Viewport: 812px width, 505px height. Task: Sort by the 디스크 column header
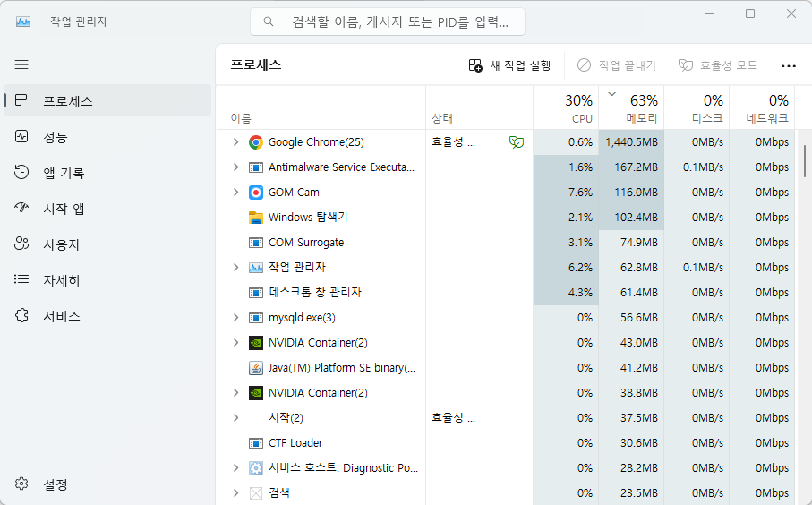click(697, 107)
